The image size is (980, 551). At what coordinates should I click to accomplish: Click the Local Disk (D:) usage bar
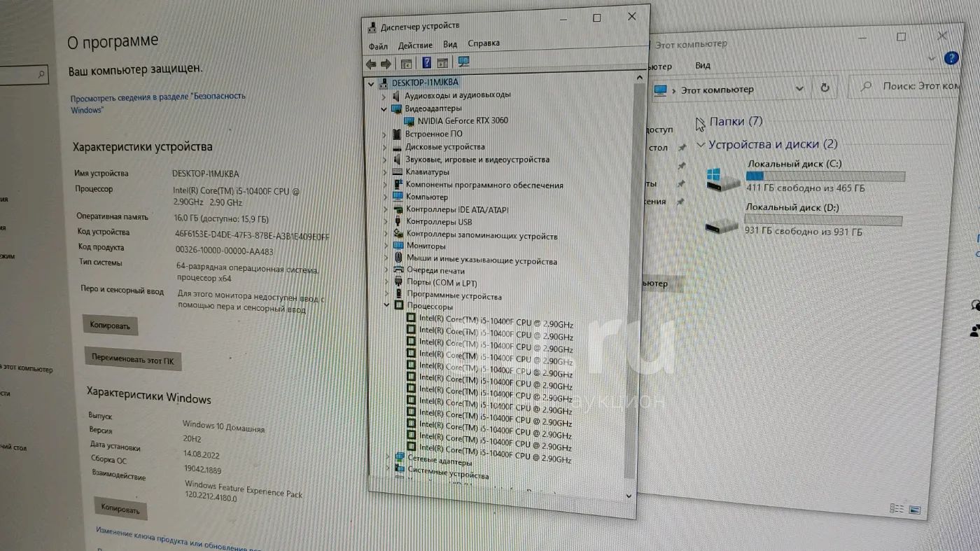pyautogui.click(x=822, y=221)
